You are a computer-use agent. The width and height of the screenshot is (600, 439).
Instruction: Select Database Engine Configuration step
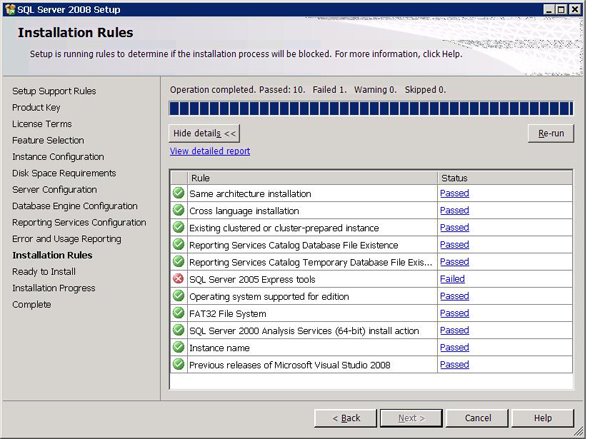coord(75,206)
